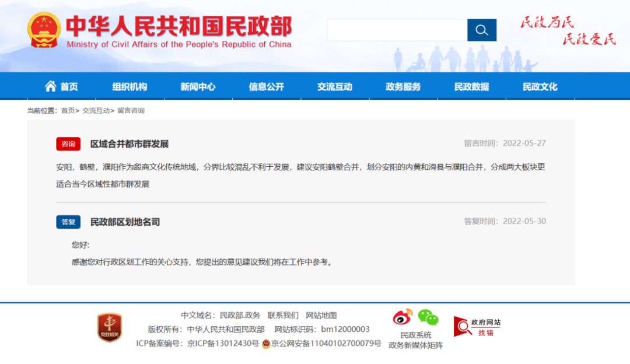Viewport: 630px width, 364px height.
Task: Click the 版权所有 copyright text
Action: tap(206, 330)
